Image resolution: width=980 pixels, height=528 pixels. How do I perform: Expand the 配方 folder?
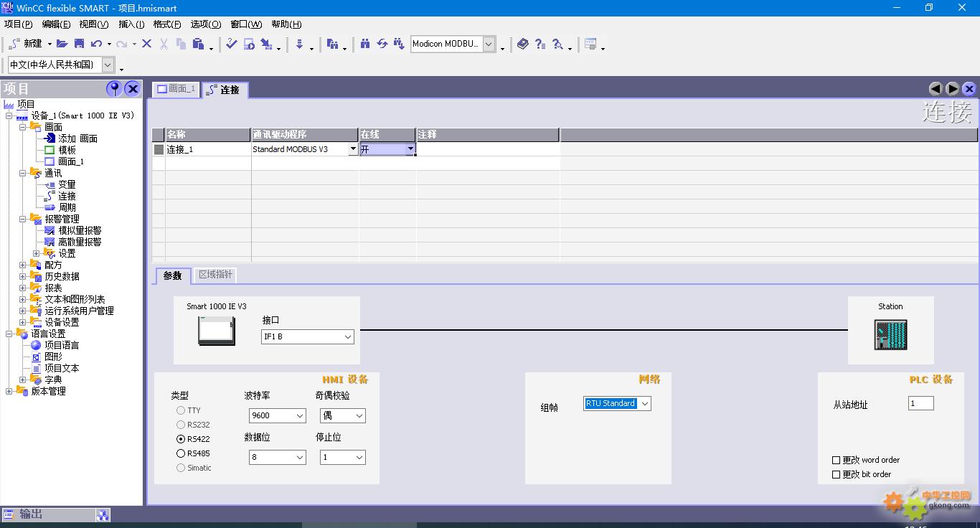pos(23,265)
